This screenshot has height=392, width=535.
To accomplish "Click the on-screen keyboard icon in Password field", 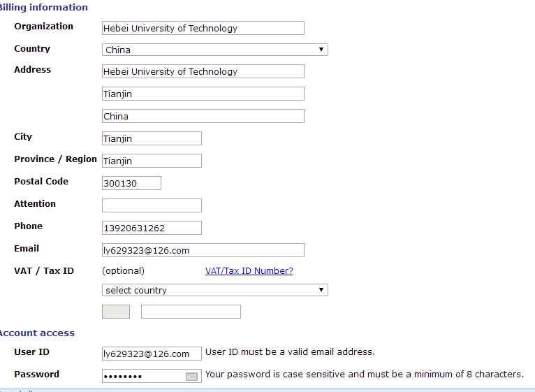I will (x=191, y=377).
